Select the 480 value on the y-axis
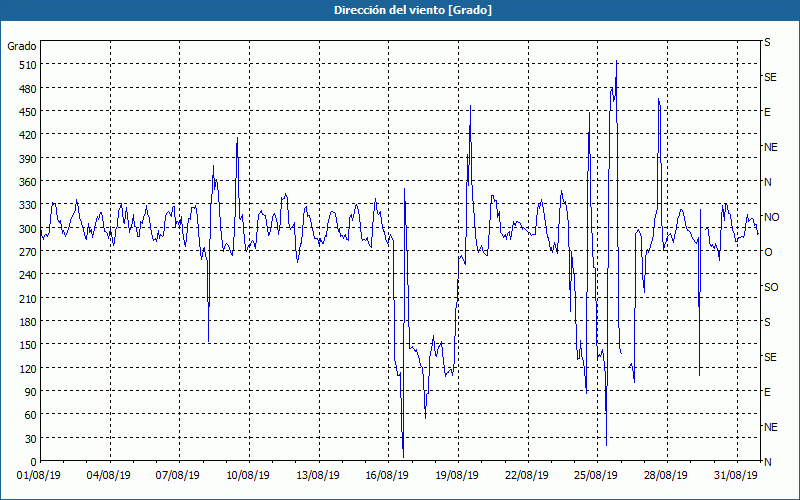This screenshot has width=800, height=500. 28,89
